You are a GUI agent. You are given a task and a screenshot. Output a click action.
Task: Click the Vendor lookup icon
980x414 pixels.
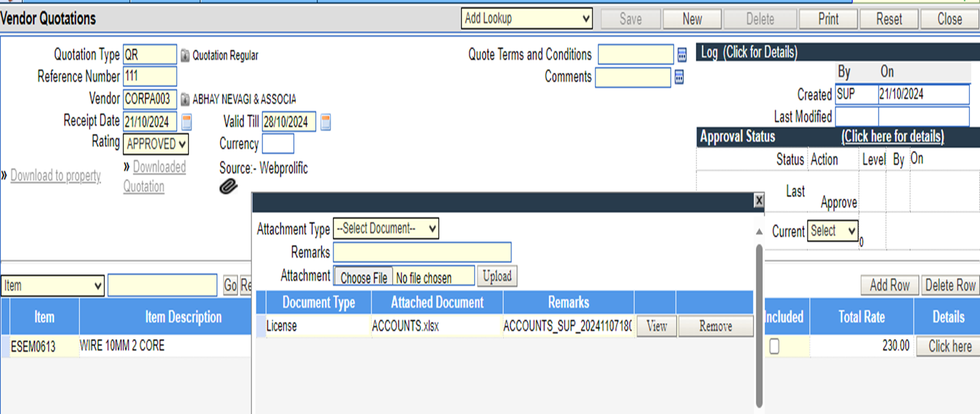coord(185,99)
